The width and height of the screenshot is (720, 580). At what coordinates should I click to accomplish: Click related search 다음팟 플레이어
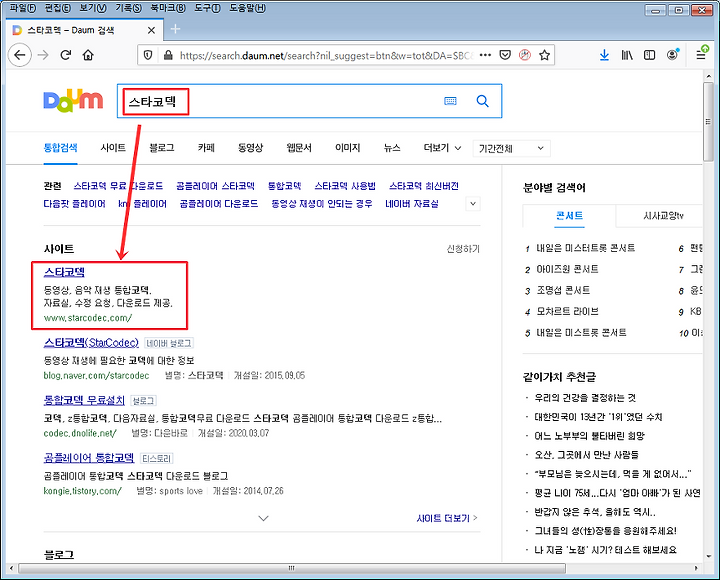74,203
